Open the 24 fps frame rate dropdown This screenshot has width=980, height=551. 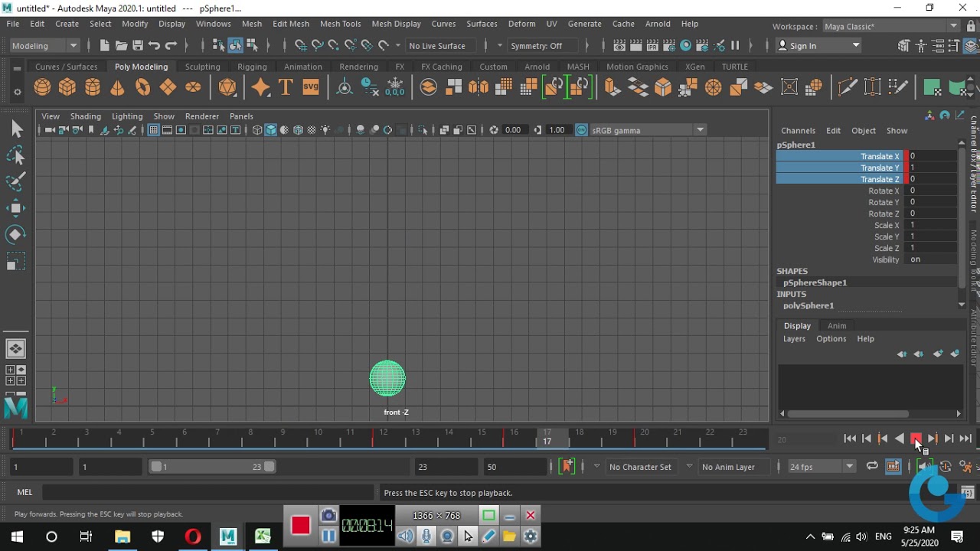point(822,467)
